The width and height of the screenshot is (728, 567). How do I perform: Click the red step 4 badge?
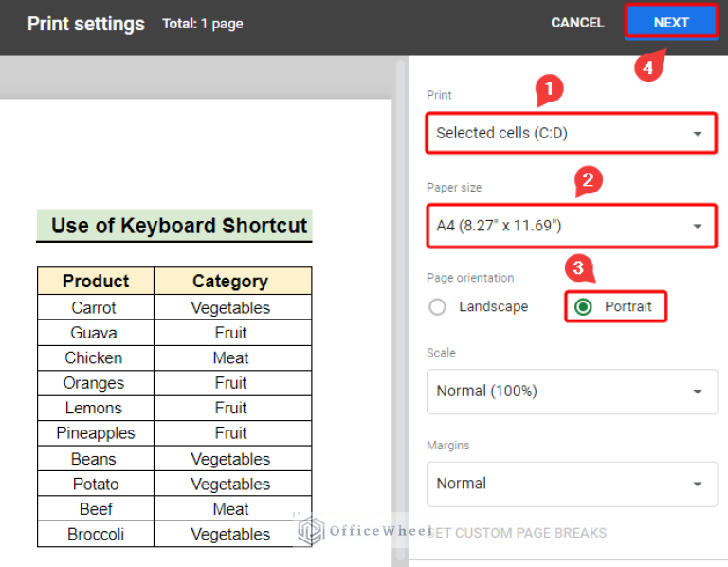point(646,69)
